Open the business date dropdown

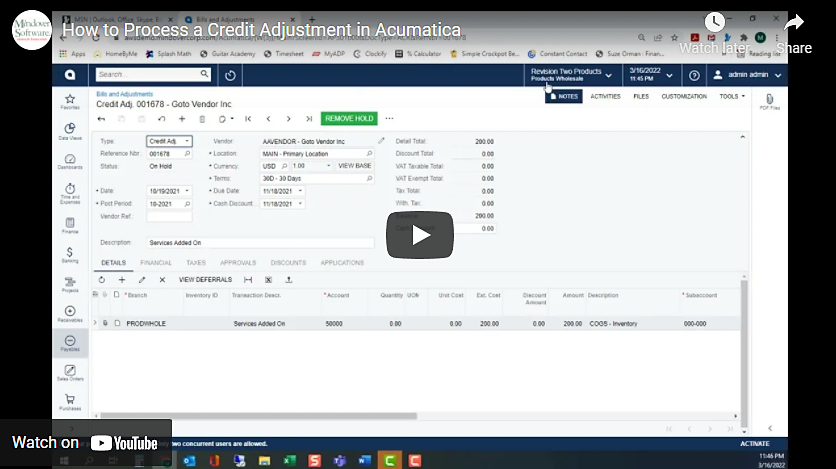650,75
